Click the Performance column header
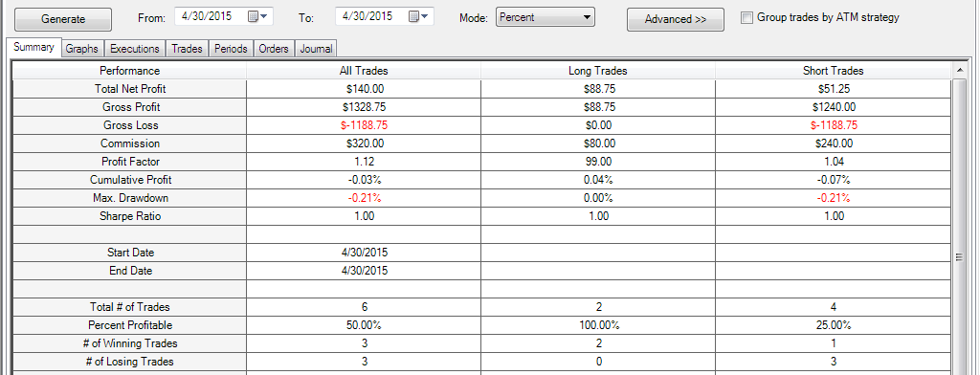Image resolution: width=980 pixels, height=375 pixels. point(129,71)
